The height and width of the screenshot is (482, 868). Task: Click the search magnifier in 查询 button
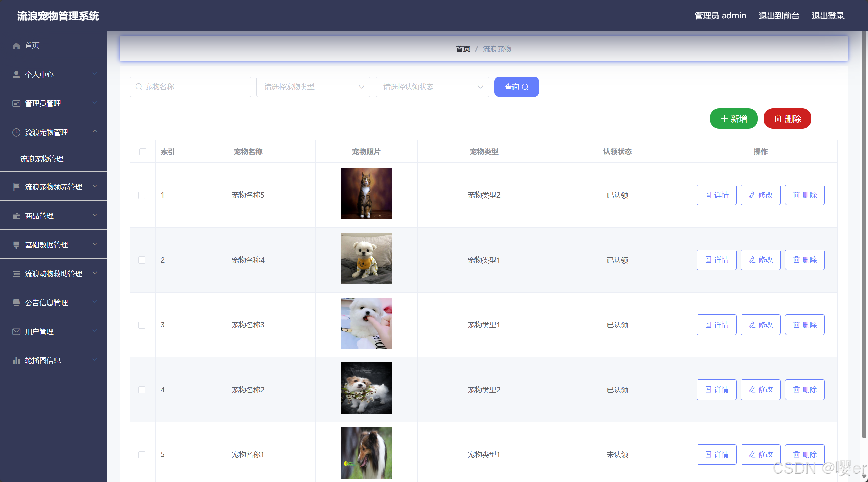point(525,87)
